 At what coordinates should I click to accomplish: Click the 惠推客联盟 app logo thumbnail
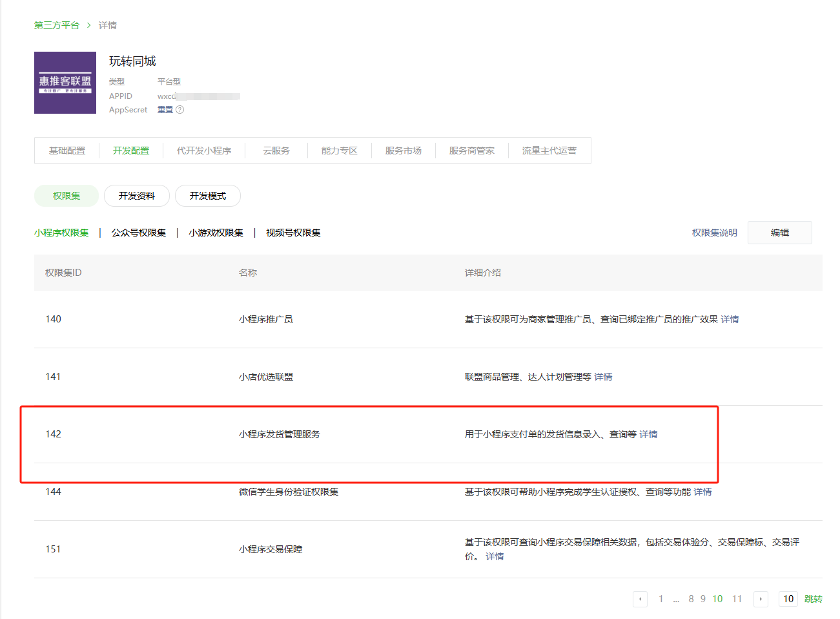pyautogui.click(x=65, y=83)
